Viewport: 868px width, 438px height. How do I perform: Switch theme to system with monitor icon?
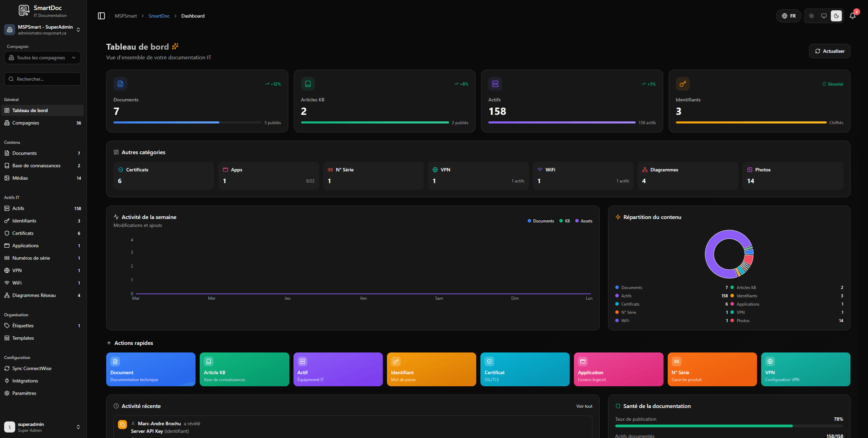(824, 16)
